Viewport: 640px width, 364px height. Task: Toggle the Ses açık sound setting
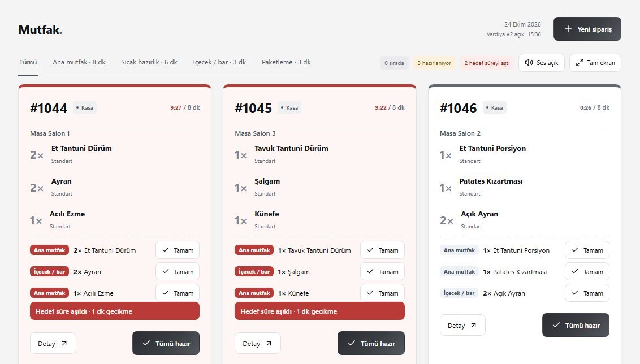tap(541, 63)
